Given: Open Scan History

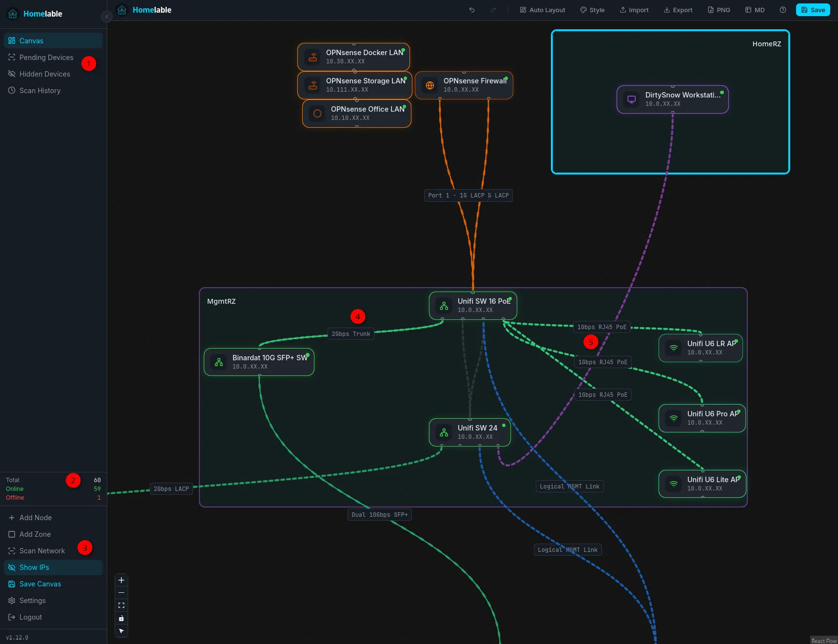Looking at the screenshot, I should point(53,91).
